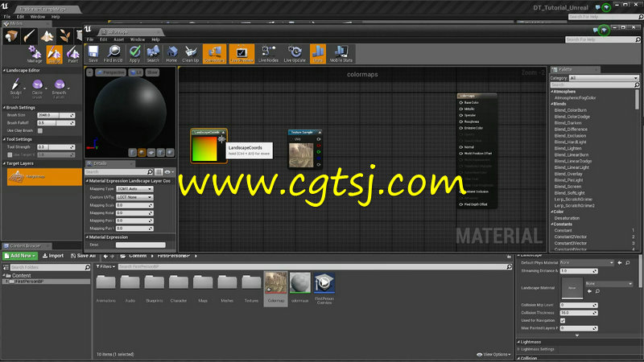The width and height of the screenshot is (644, 362).
Task: Toggle Used for Navigation checkbox
Action: 563,320
